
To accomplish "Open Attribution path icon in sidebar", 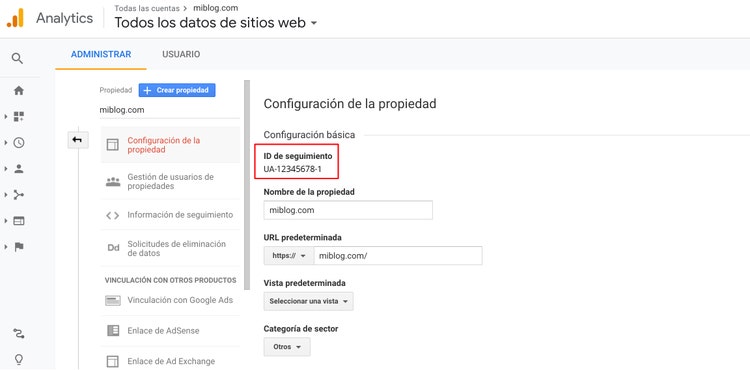I will (19, 333).
